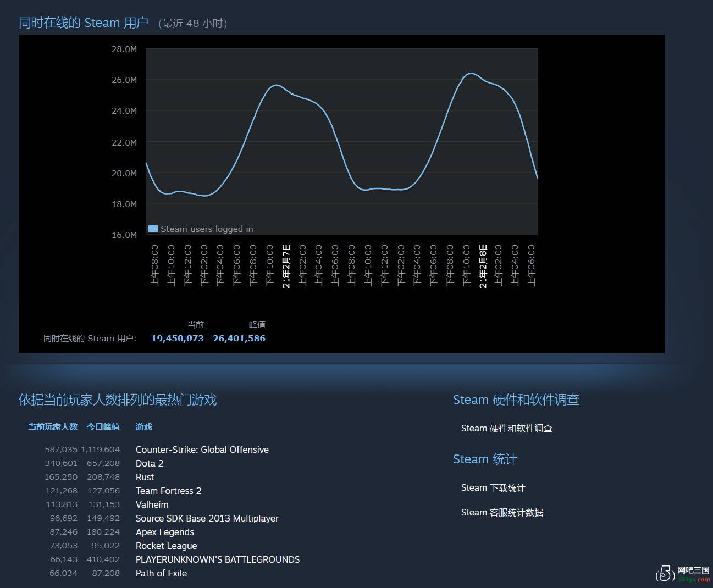Open the Rust game link
This screenshot has width=713, height=588.
[x=145, y=477]
